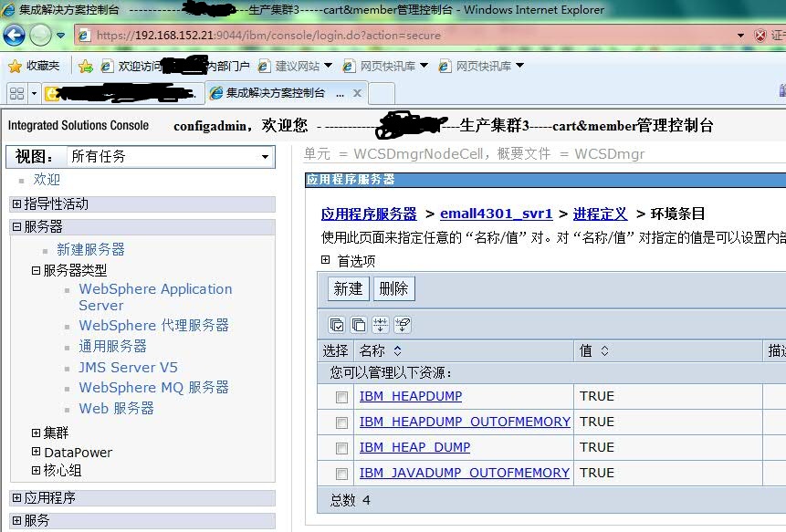Open the address bar history dropdown arrow
Screen dimensions: 786x532
(740, 36)
